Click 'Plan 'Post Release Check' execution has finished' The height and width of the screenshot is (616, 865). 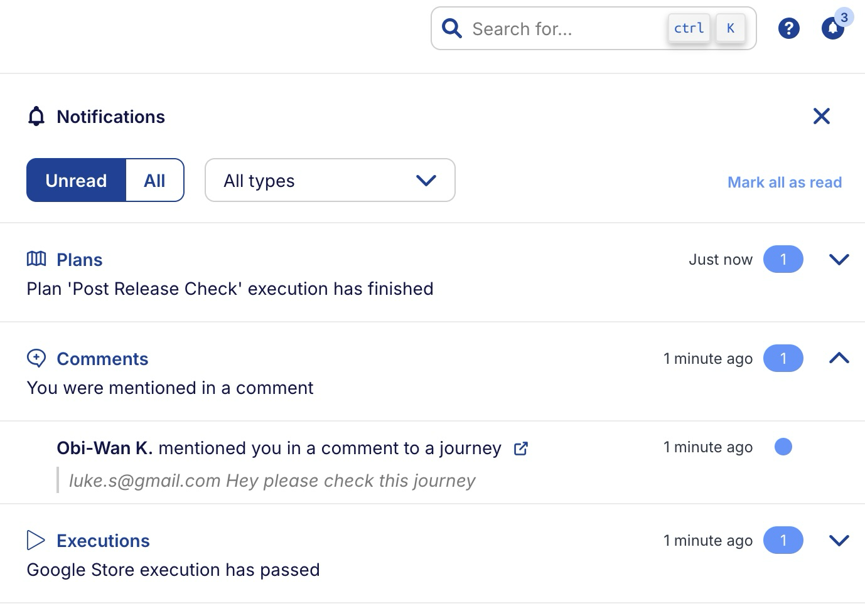(x=230, y=289)
